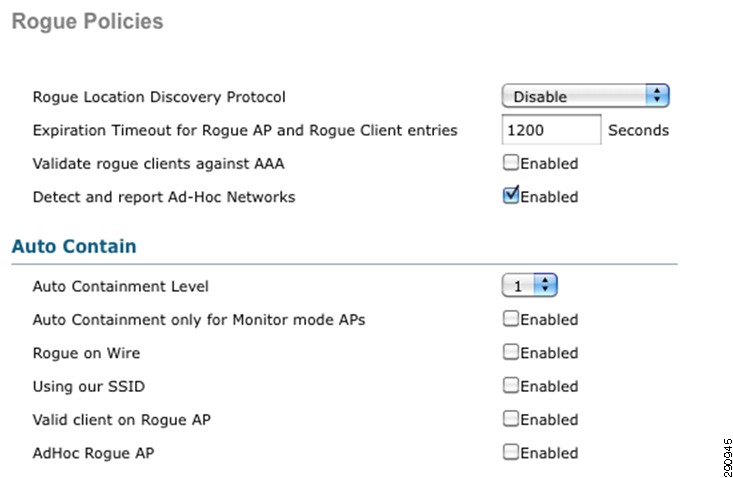This screenshot has height=478, width=733.
Task: Enable AdHoc Rogue AP auto containment
Action: point(510,452)
